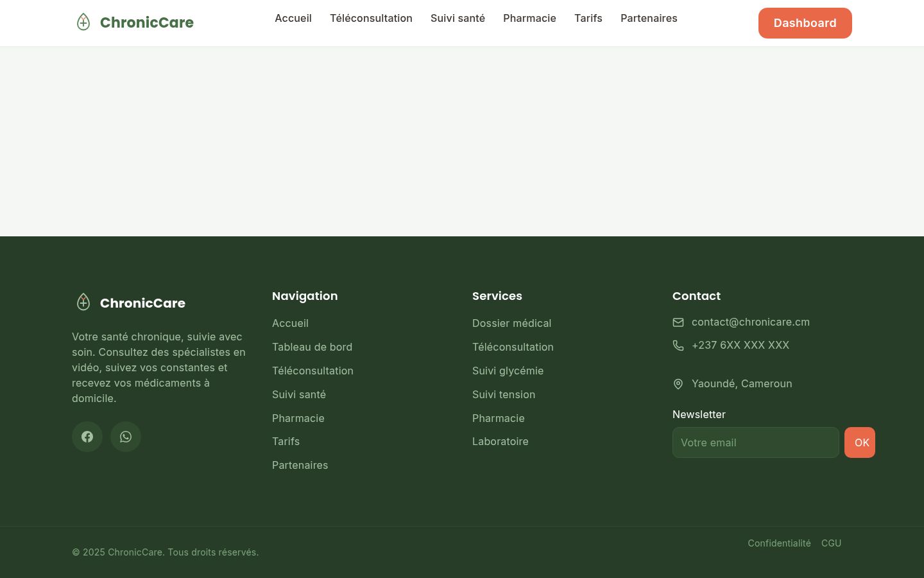The image size is (924, 578).
Task: Click the contact@chronicare.cm email address
Action: point(751,322)
